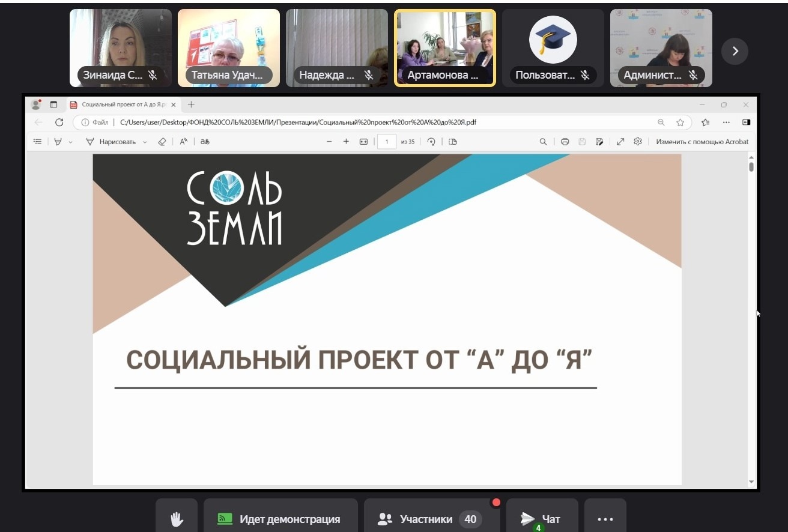788x532 pixels.
Task: Reload the PDF page in browser
Action: pos(59,122)
